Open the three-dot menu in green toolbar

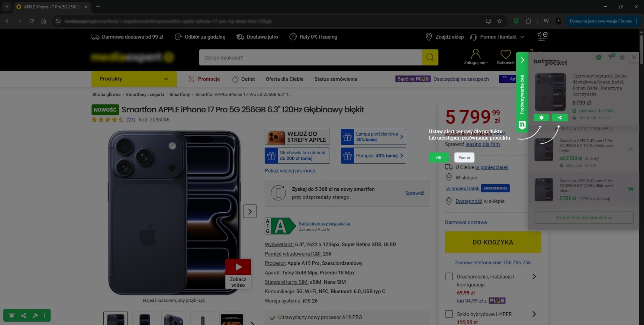(x=45, y=315)
